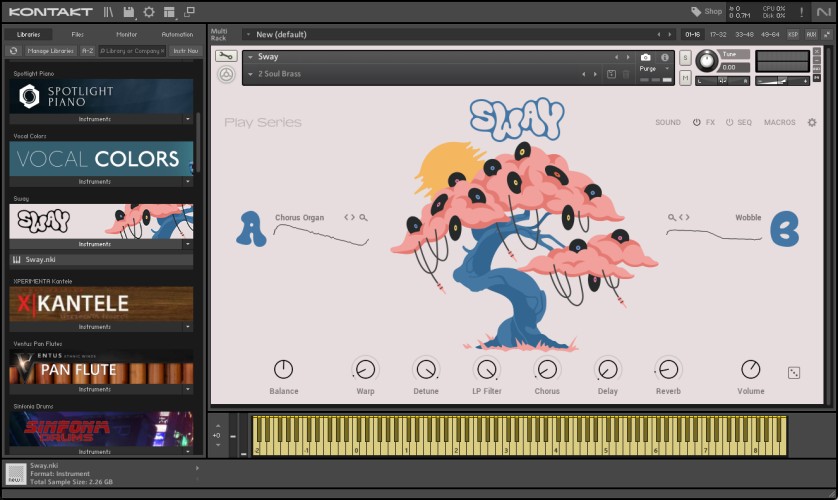Select rack page 01-16
838x500 pixels.
click(693, 34)
